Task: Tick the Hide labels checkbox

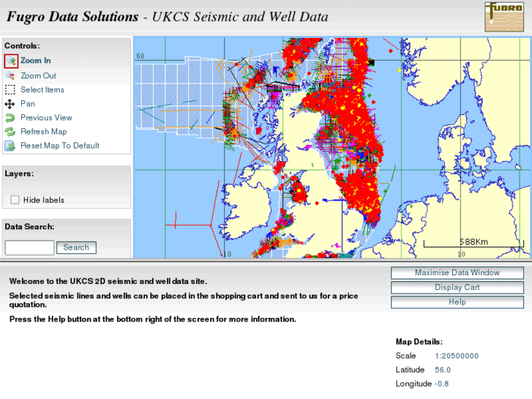Action: [x=15, y=200]
